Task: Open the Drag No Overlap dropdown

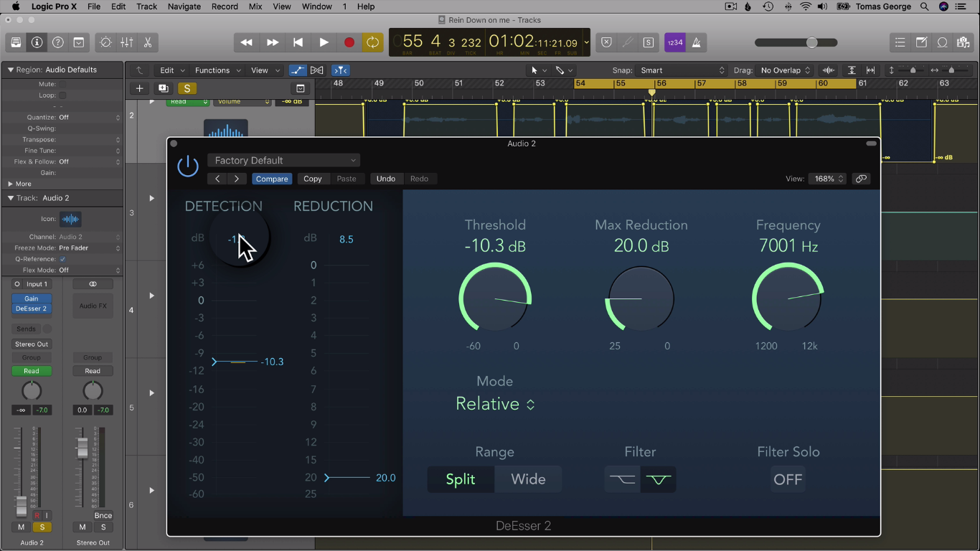Action: click(x=786, y=70)
